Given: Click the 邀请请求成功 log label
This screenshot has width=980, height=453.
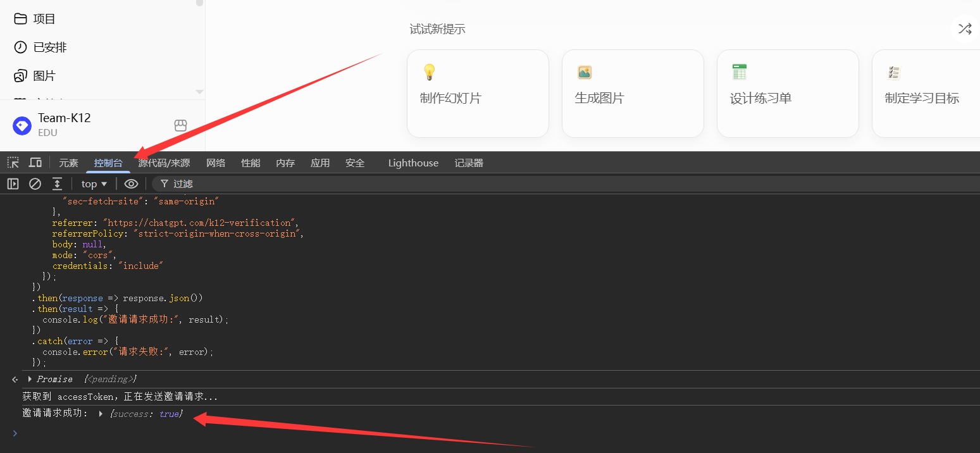Looking at the screenshot, I should pos(55,414).
